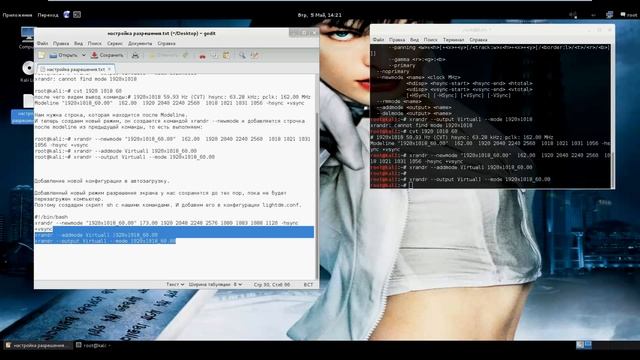640x360 pixels.
Task: Click the Find magnifier icon in gedit toolbar
Action: (x=242, y=56)
